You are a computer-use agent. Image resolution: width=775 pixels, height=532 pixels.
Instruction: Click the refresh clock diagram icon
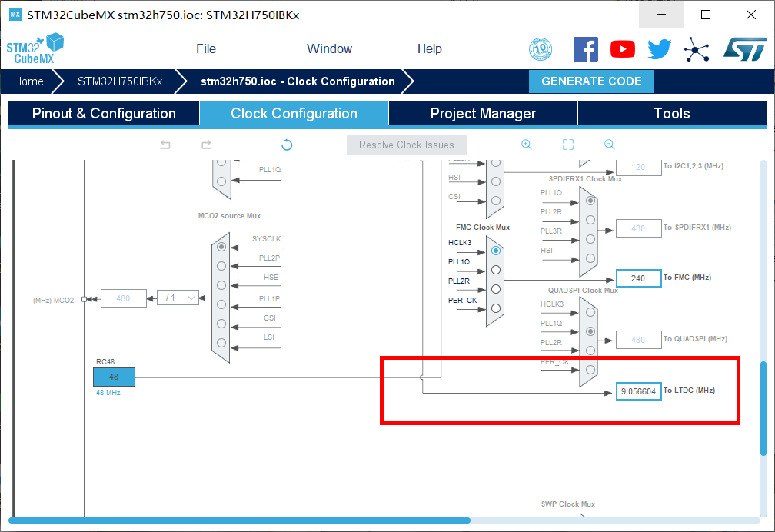click(x=287, y=145)
